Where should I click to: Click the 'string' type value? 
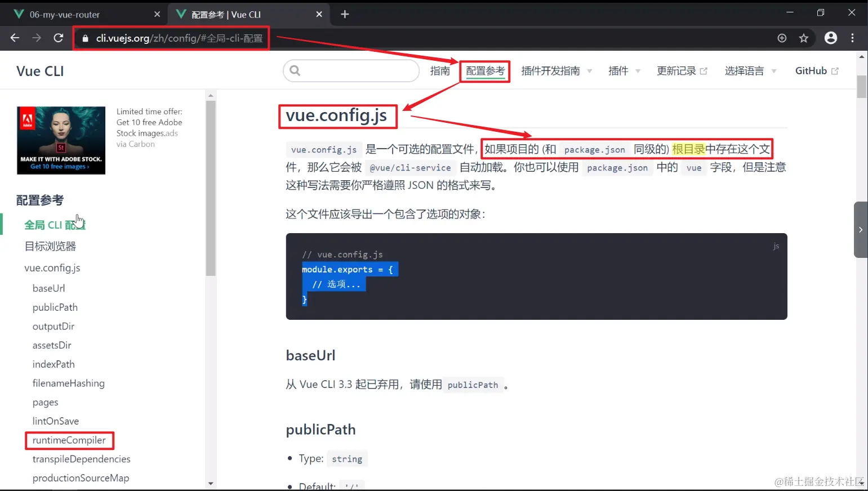click(347, 459)
